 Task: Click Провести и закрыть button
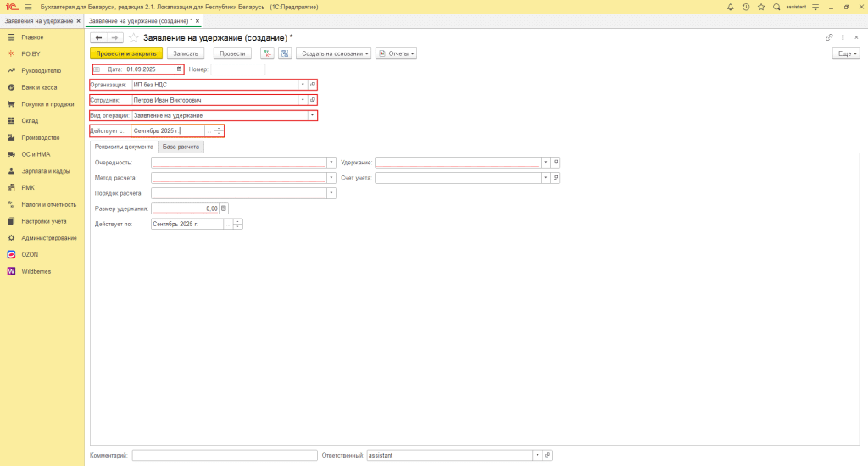pyautogui.click(x=126, y=53)
